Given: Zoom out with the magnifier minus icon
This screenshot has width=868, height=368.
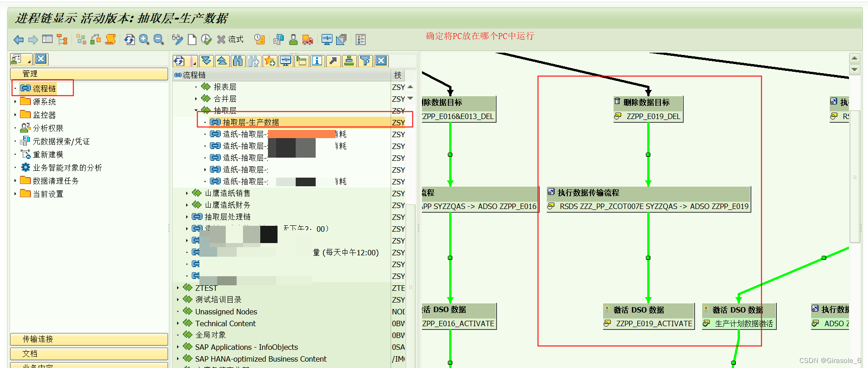Looking at the screenshot, I should click(159, 40).
